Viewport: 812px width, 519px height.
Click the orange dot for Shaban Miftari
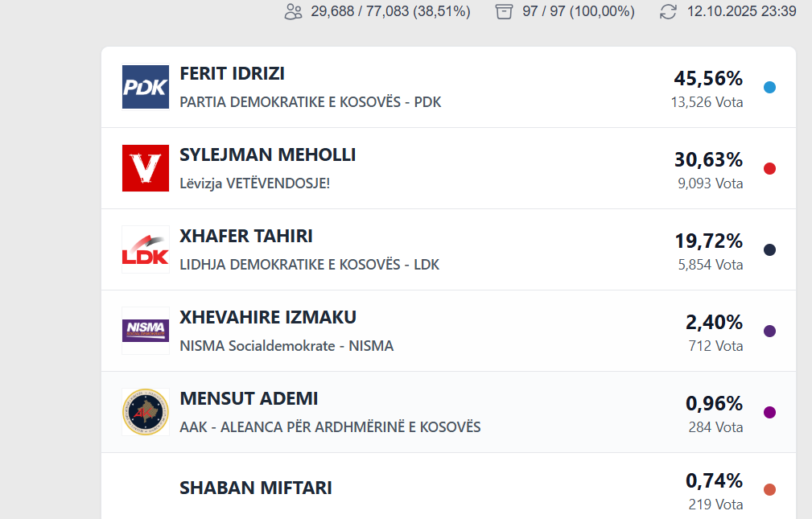coord(769,490)
